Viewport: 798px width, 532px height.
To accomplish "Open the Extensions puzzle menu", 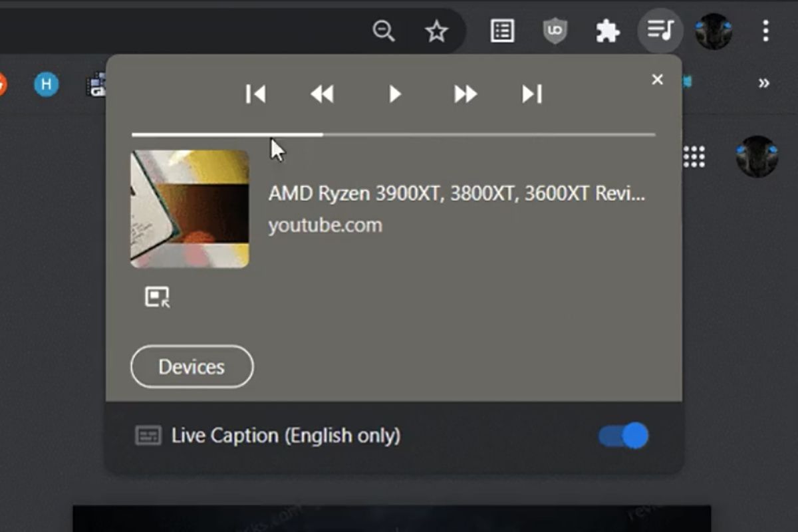I will click(x=608, y=31).
